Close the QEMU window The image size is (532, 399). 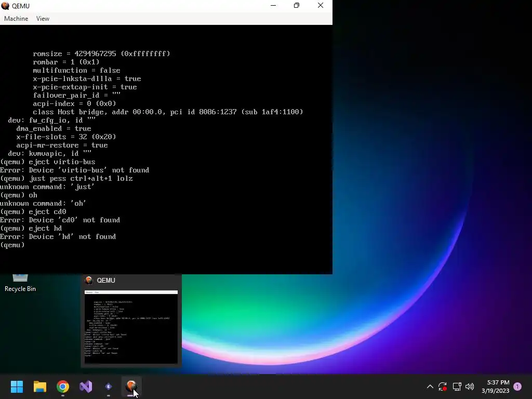coord(320,5)
